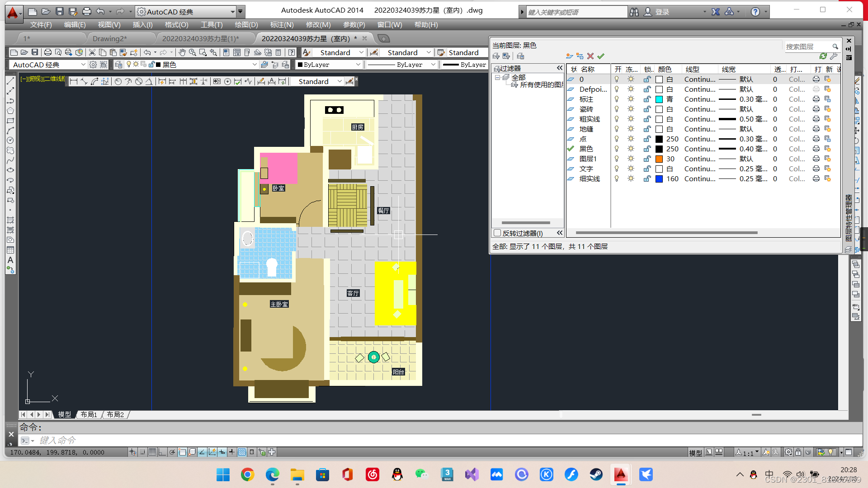Toggle lock on 图层1 layer
Viewport: 868px width, 488px height.
coord(647,159)
